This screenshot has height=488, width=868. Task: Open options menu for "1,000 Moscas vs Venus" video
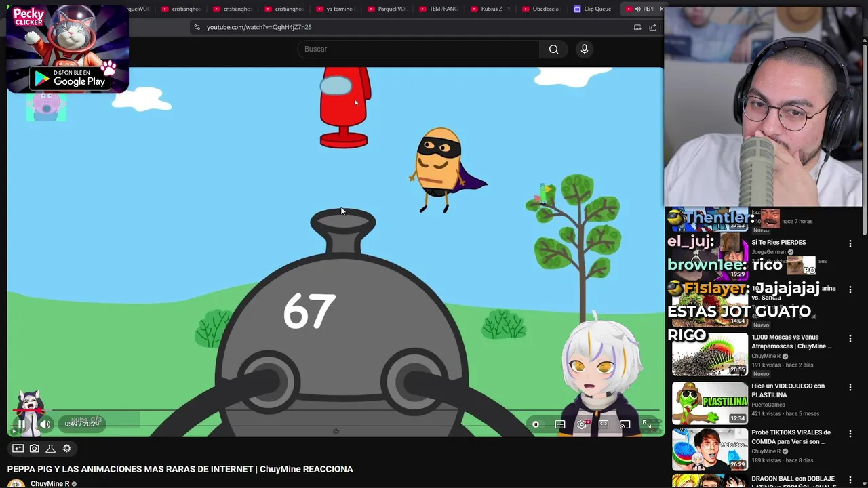(x=850, y=338)
